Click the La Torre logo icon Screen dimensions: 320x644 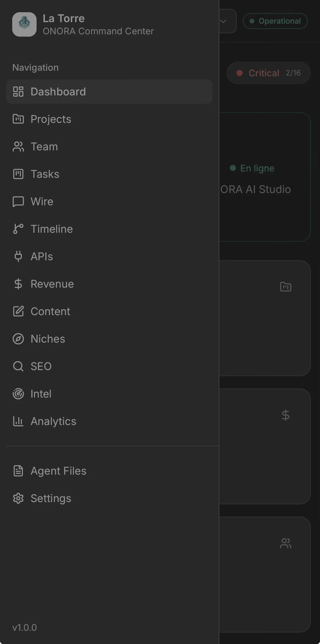click(x=24, y=24)
